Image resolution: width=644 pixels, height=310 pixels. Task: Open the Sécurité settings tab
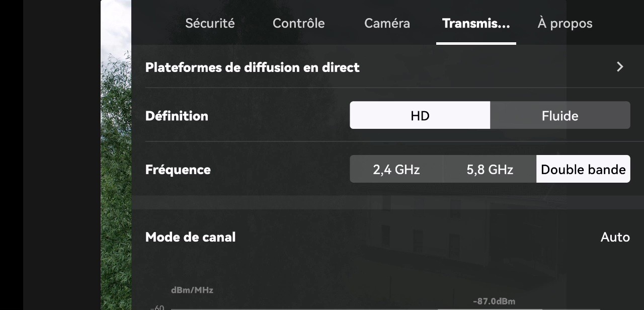click(x=210, y=23)
